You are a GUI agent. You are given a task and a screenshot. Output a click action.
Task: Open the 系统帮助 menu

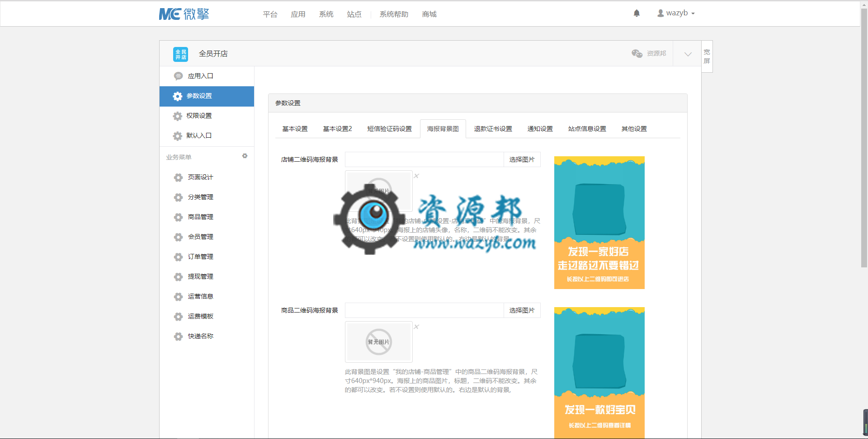coord(394,14)
